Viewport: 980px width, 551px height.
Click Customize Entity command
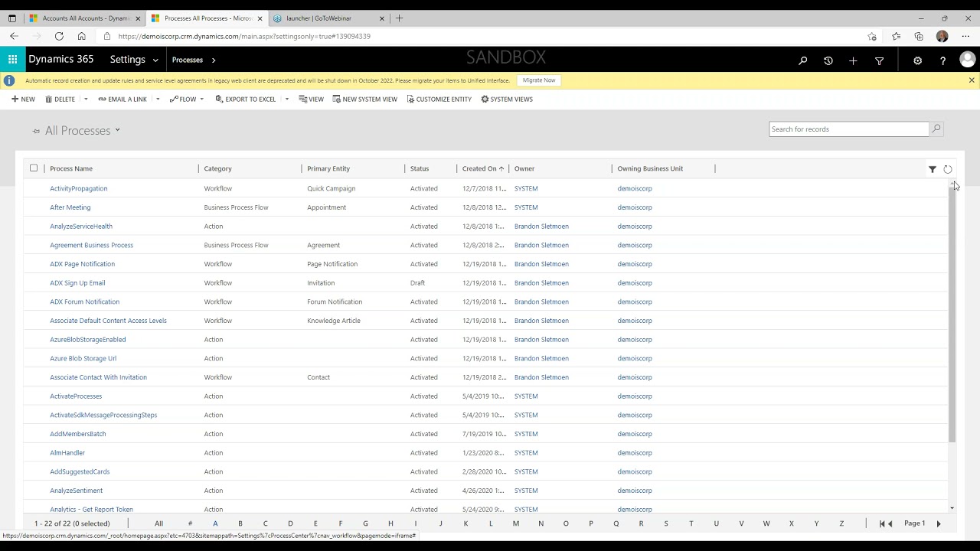(x=439, y=99)
